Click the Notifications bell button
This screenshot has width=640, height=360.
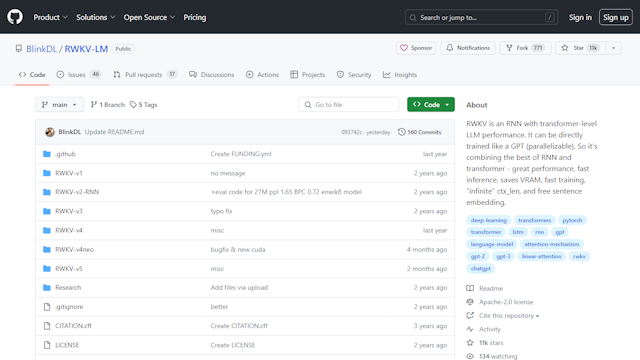coord(468,48)
